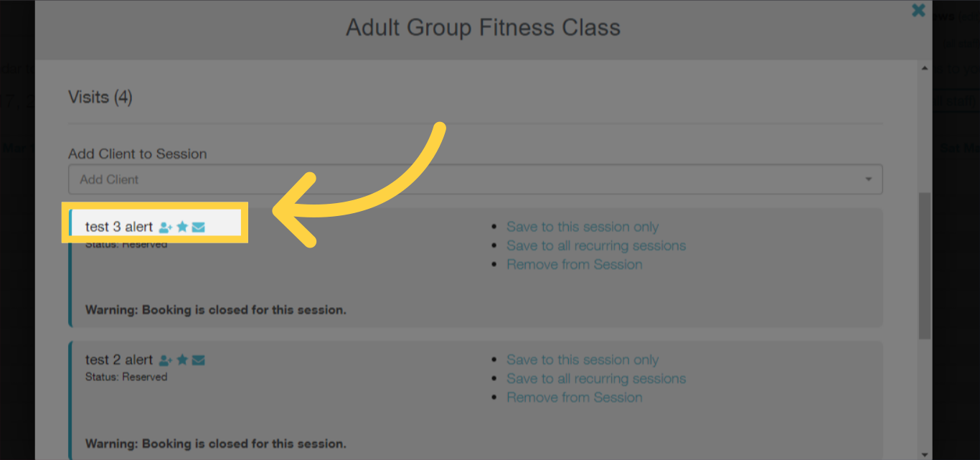Click Remove from Session for test 2 alert
Image resolution: width=980 pixels, height=460 pixels.
(x=574, y=397)
